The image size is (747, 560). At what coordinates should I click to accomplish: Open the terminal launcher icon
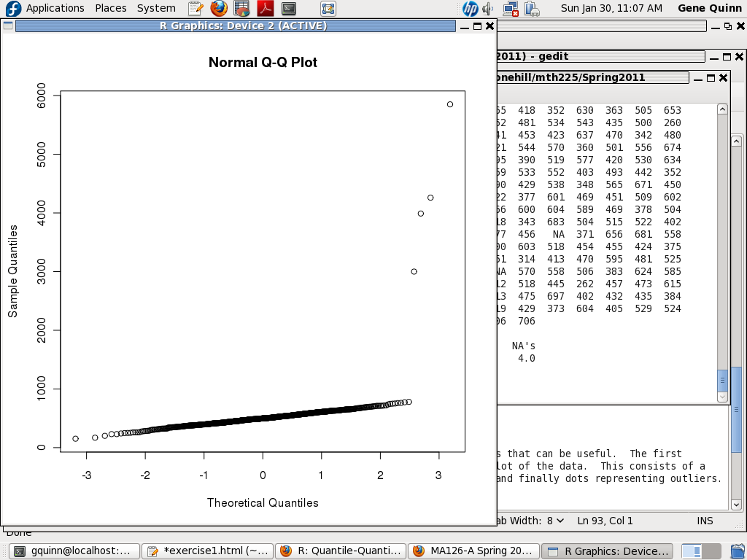289,9
